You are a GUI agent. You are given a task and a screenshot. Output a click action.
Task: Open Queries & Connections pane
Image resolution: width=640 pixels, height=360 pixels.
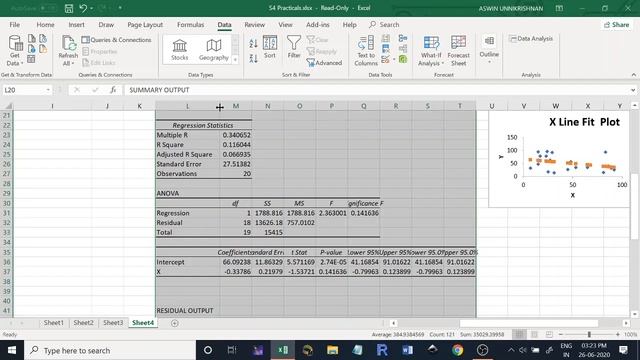point(116,40)
